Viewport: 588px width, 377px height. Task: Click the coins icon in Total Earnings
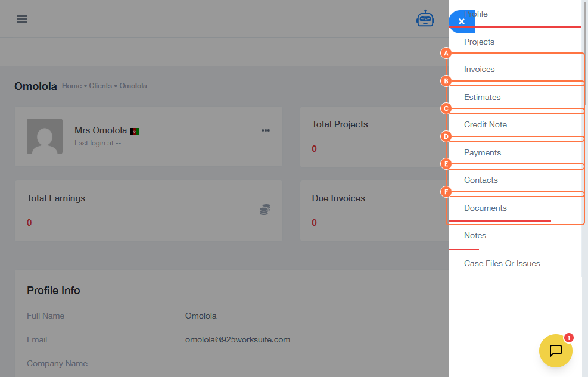265,210
